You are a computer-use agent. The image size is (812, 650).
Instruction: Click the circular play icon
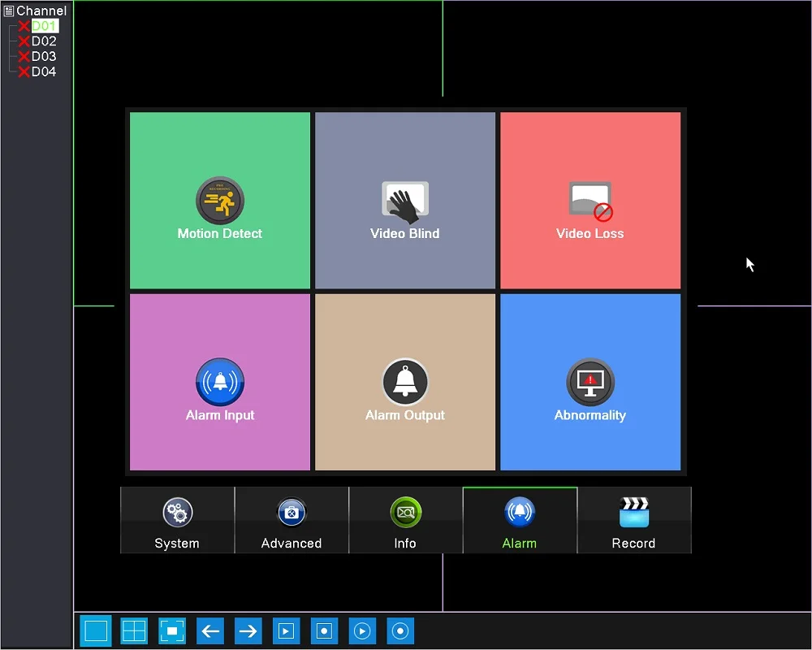pos(362,630)
